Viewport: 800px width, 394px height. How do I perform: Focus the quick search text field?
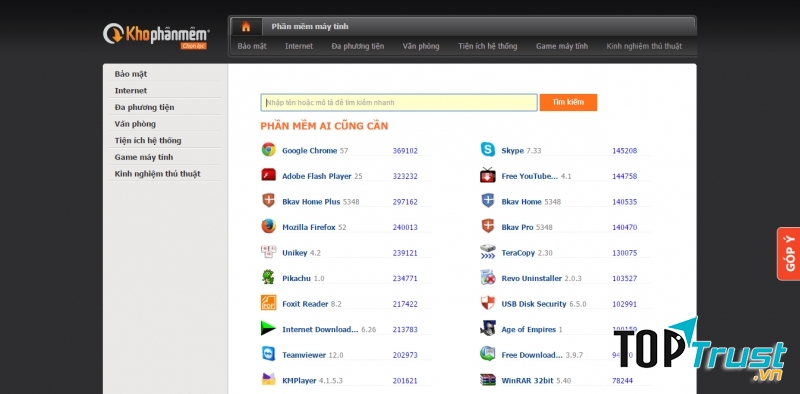399,102
